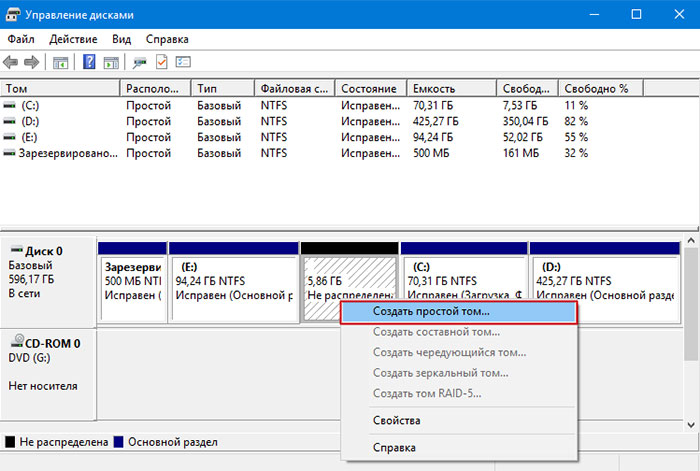
Task: Click the list settings toolbar icon
Action: click(x=183, y=62)
